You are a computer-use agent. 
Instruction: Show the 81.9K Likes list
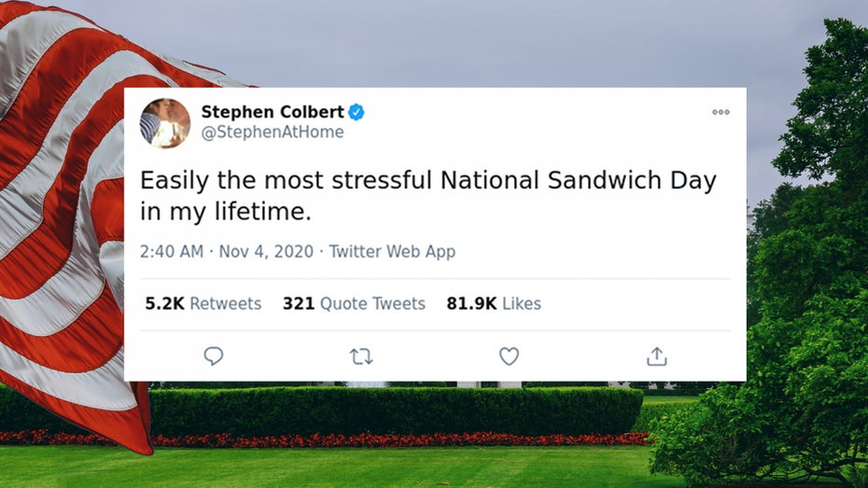(x=494, y=303)
